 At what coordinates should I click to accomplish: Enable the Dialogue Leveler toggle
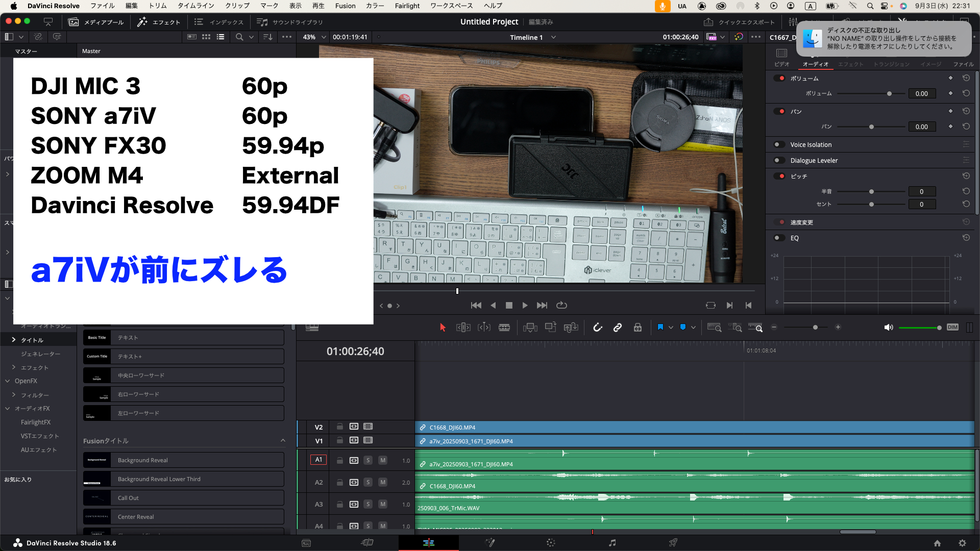tap(779, 160)
